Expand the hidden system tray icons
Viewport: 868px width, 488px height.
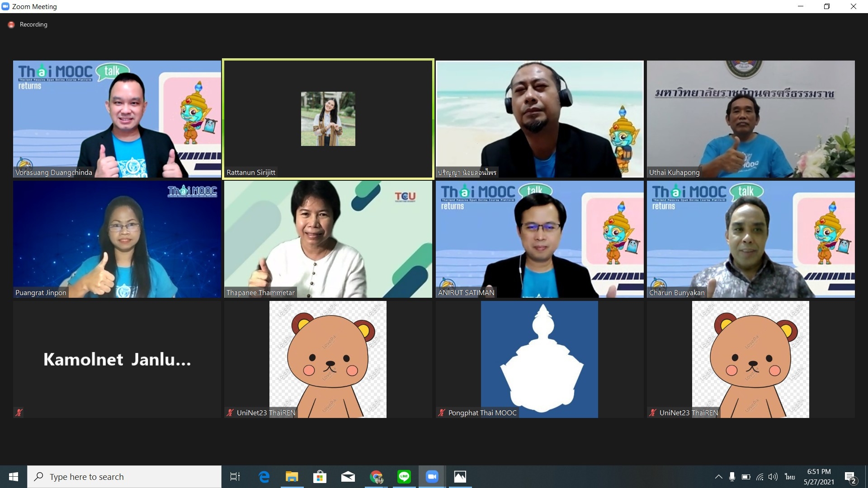[718, 477]
